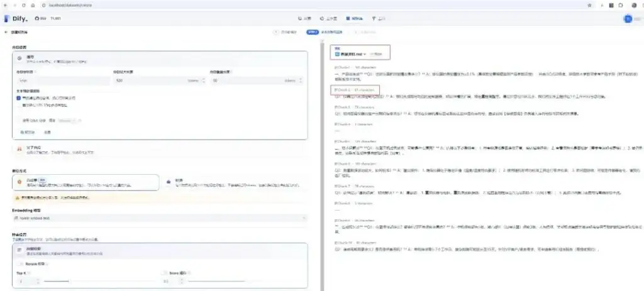The image size is (644, 291).
Task: Click the High Quality index method icon
Action: tap(19, 182)
